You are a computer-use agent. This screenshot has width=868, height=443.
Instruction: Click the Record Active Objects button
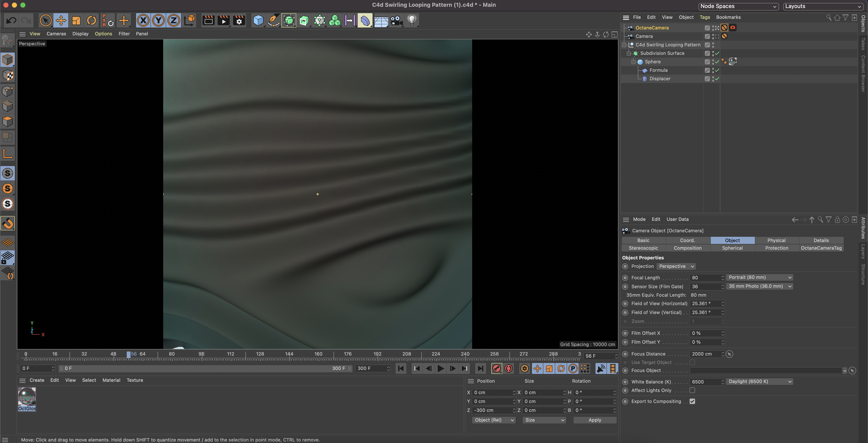click(496, 369)
